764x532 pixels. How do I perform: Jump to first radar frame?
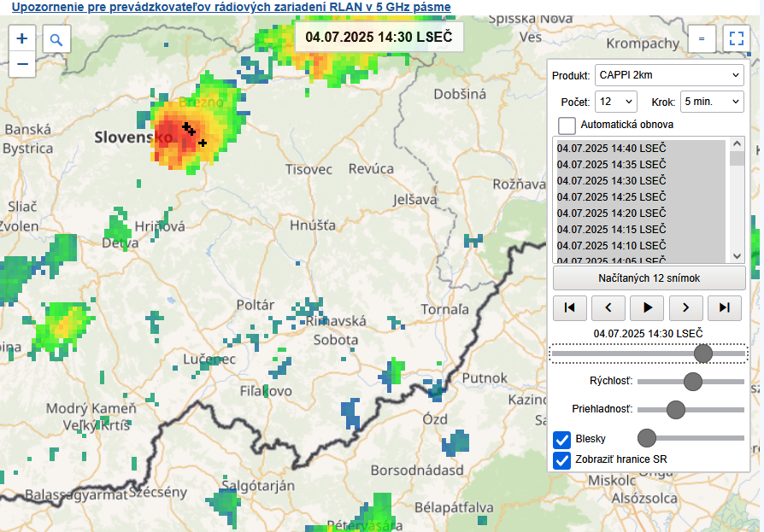[x=569, y=307]
